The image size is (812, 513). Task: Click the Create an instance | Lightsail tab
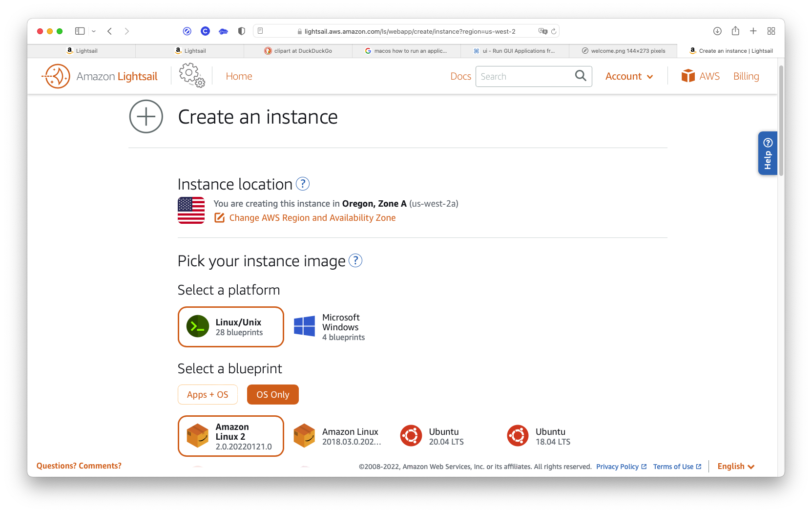point(731,51)
